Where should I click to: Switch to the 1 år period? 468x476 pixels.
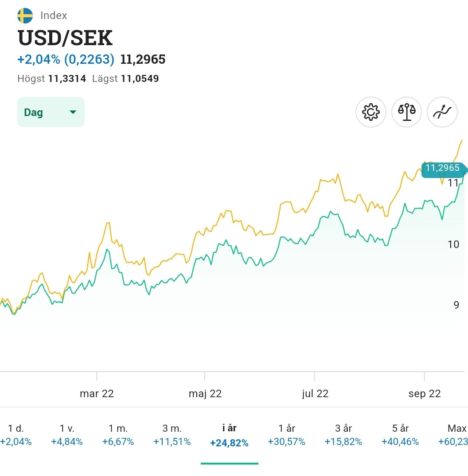click(x=287, y=435)
